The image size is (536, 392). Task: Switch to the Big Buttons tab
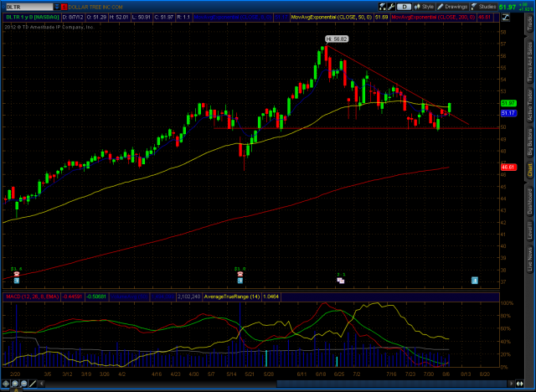530,143
